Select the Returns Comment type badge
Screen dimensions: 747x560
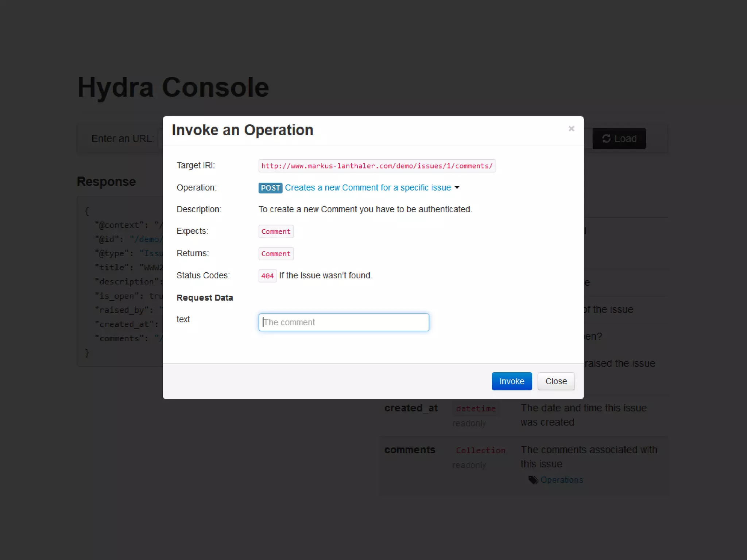click(276, 254)
